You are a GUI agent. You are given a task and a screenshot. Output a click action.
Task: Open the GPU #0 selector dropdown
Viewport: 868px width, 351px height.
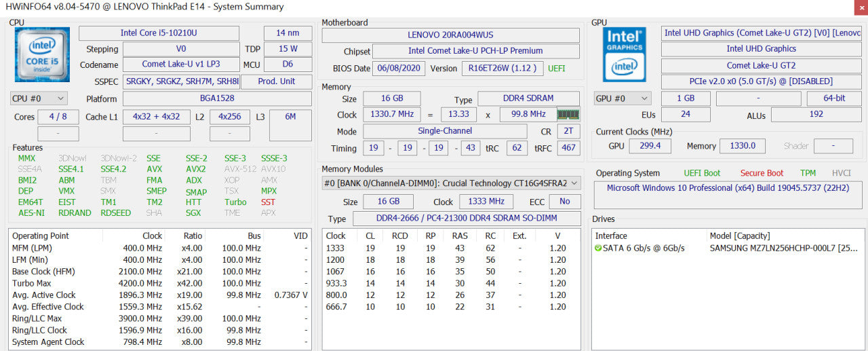(623, 98)
